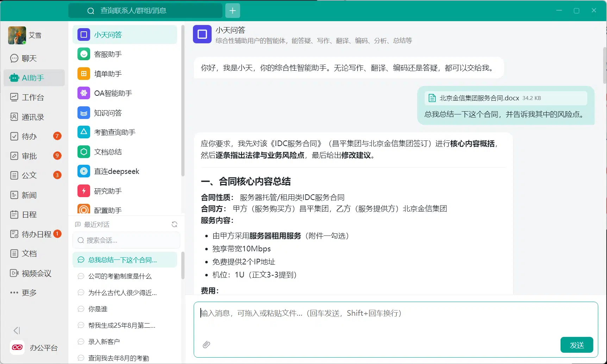Collapse the left sidebar arrow
This screenshot has height=364, width=607.
tap(17, 331)
